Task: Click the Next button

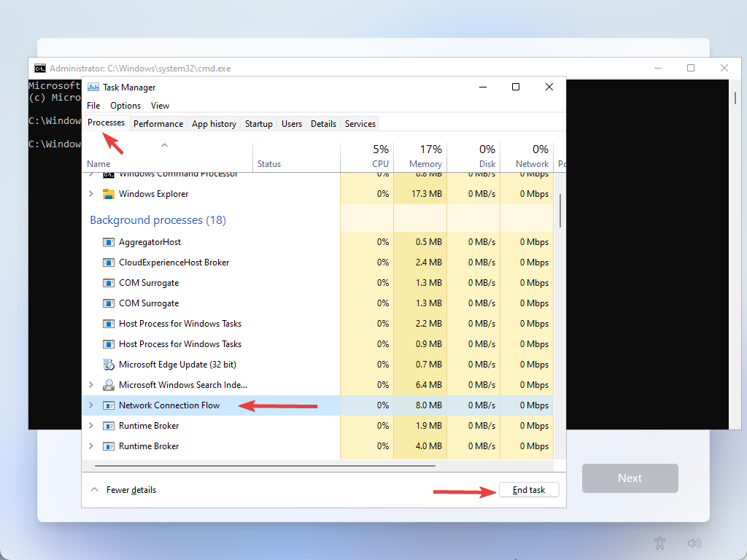Action: click(630, 478)
